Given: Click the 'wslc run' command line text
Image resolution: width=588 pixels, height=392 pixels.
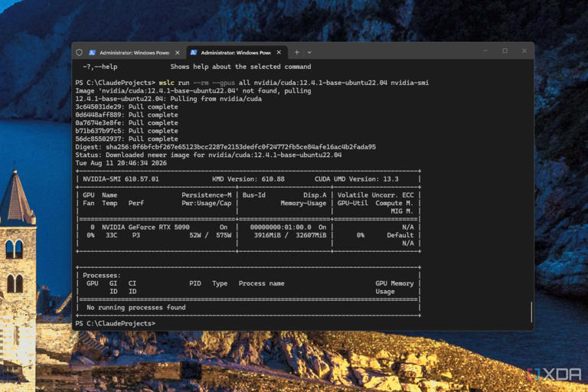Looking at the screenshot, I should pos(252,83).
